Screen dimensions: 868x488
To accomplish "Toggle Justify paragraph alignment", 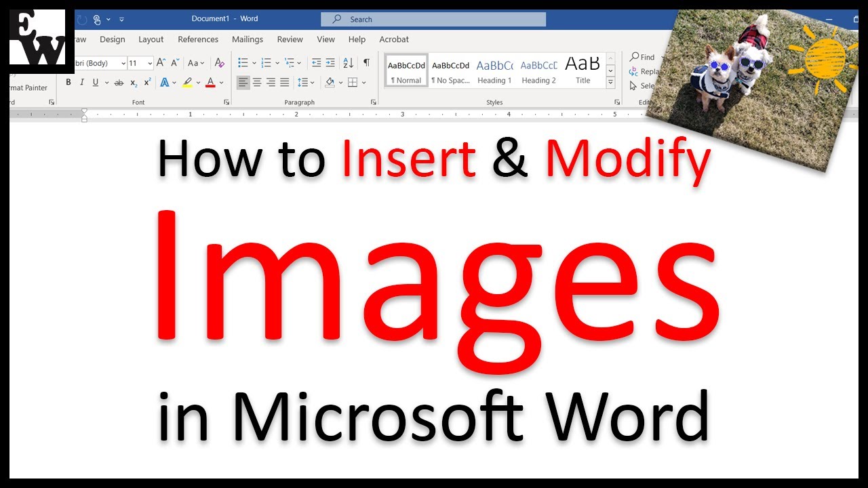I will point(284,83).
